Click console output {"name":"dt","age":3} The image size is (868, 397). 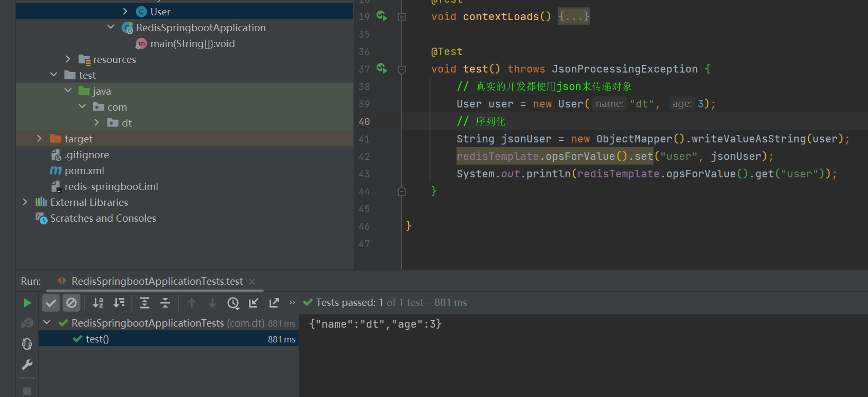375,324
